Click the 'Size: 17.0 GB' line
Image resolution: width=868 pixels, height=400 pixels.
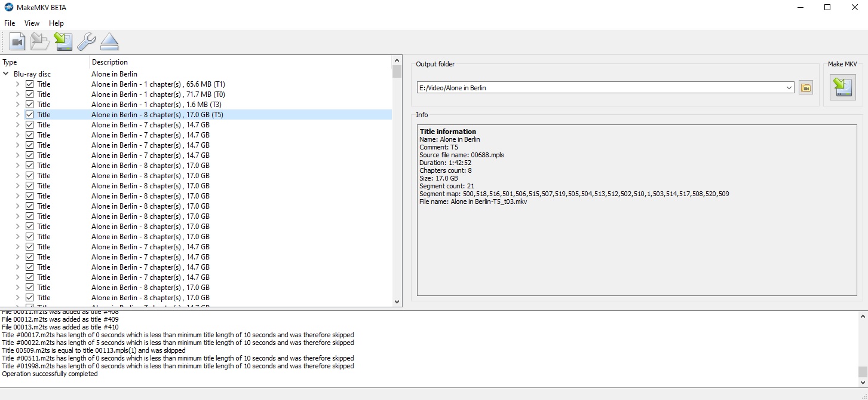click(439, 178)
